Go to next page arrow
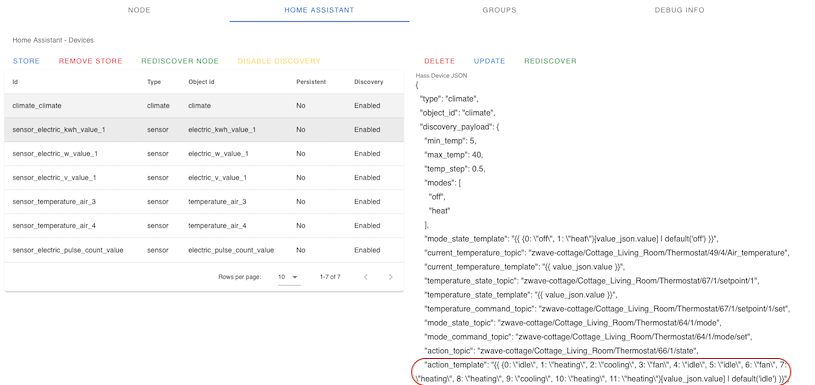Screen dimensions: 815x385 coord(390,277)
